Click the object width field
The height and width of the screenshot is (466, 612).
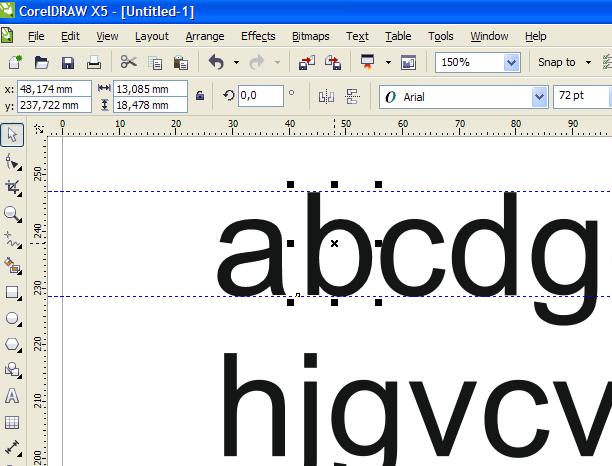(150, 89)
